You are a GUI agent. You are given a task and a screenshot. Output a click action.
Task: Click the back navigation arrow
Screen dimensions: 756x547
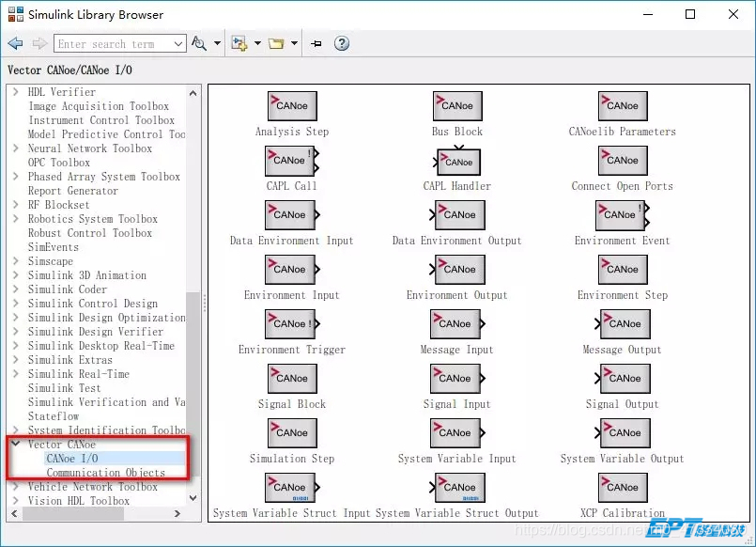tap(16, 44)
